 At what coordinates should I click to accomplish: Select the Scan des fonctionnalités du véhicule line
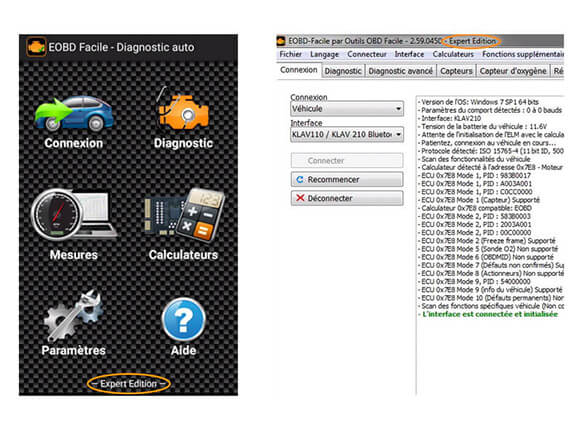point(475,159)
